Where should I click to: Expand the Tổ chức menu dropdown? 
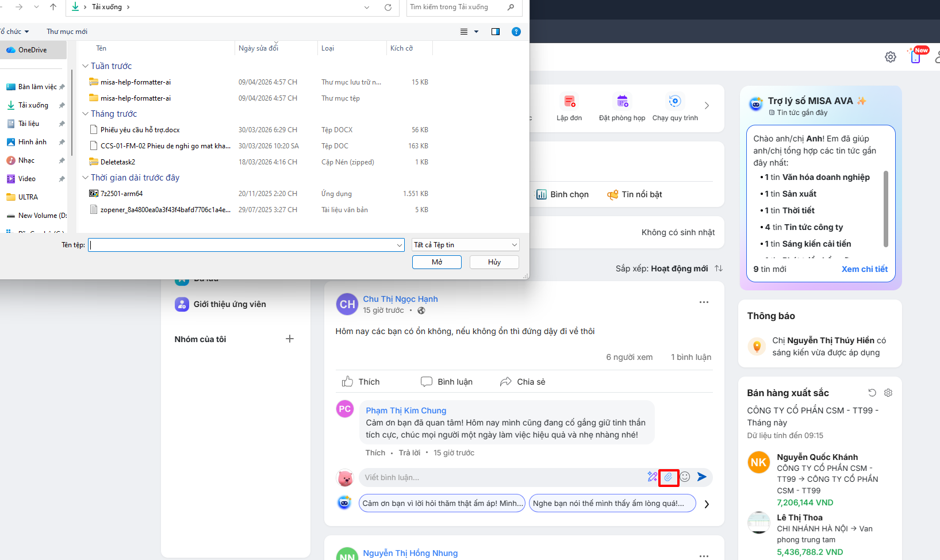[15, 32]
